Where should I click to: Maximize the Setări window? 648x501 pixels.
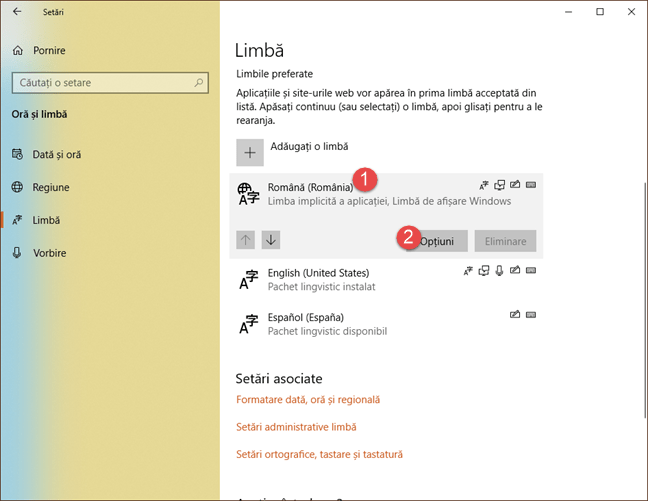point(600,12)
